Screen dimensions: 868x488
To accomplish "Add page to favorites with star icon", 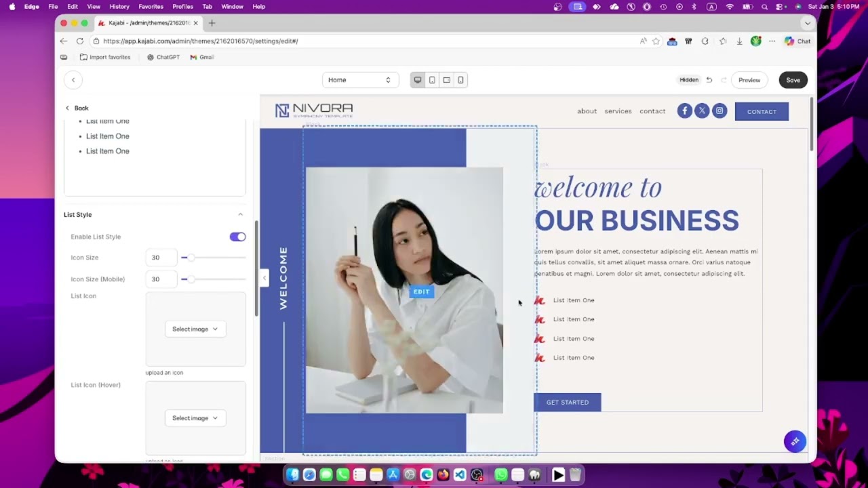I will tap(656, 41).
